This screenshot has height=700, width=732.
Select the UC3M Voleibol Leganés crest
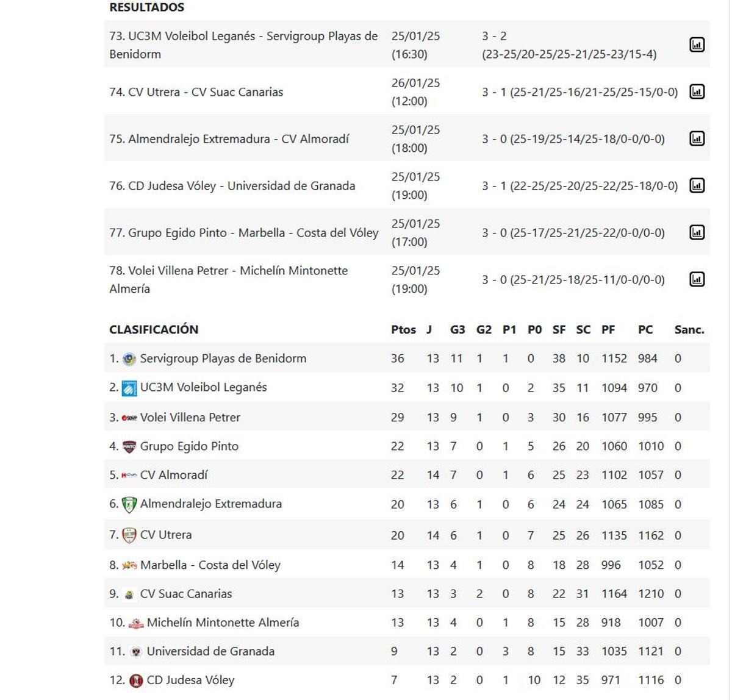(130, 387)
